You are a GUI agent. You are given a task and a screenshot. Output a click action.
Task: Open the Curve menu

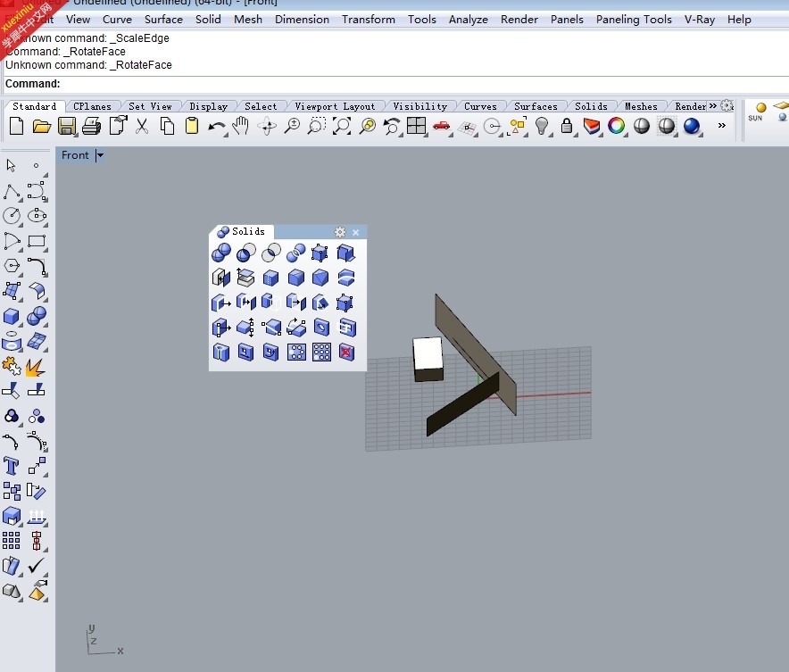[x=117, y=20]
